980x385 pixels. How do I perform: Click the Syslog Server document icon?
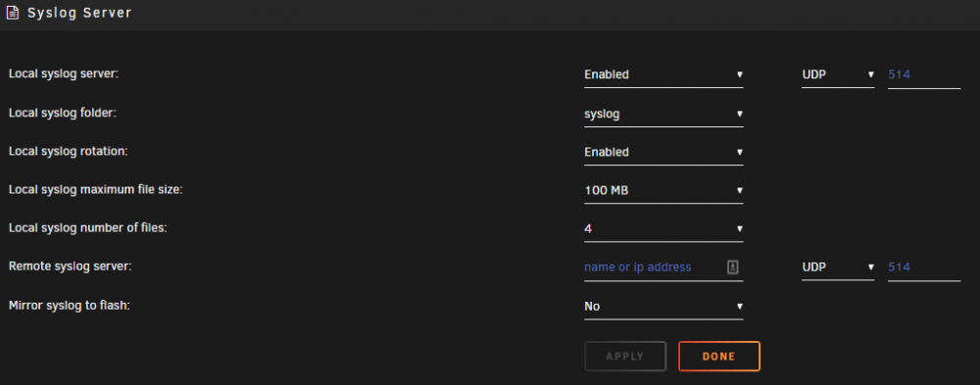(13, 13)
